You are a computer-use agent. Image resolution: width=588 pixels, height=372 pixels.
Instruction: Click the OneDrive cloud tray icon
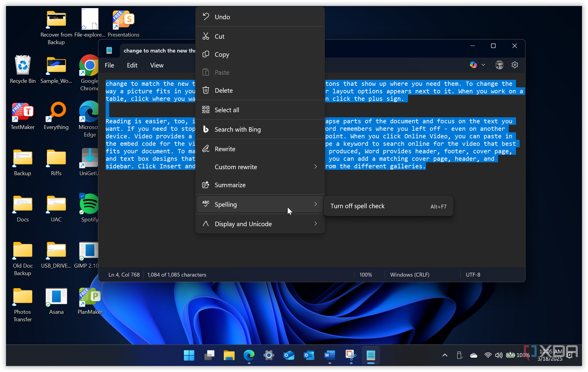pyautogui.click(x=474, y=355)
